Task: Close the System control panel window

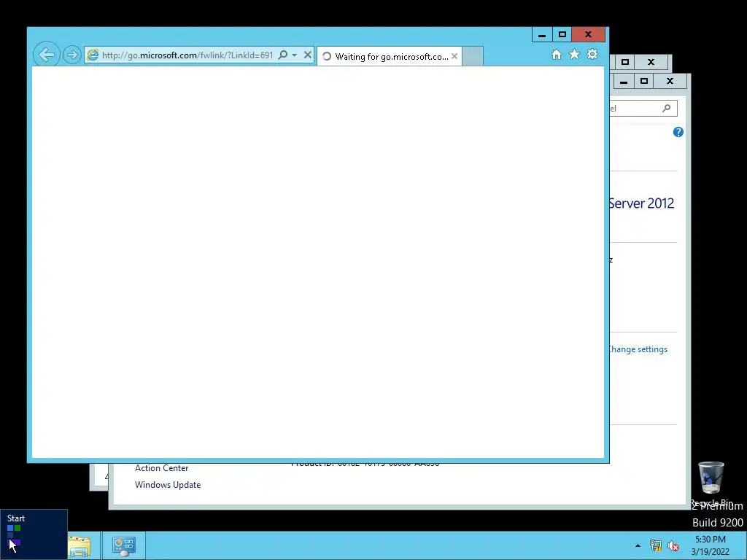Action: pos(670,82)
